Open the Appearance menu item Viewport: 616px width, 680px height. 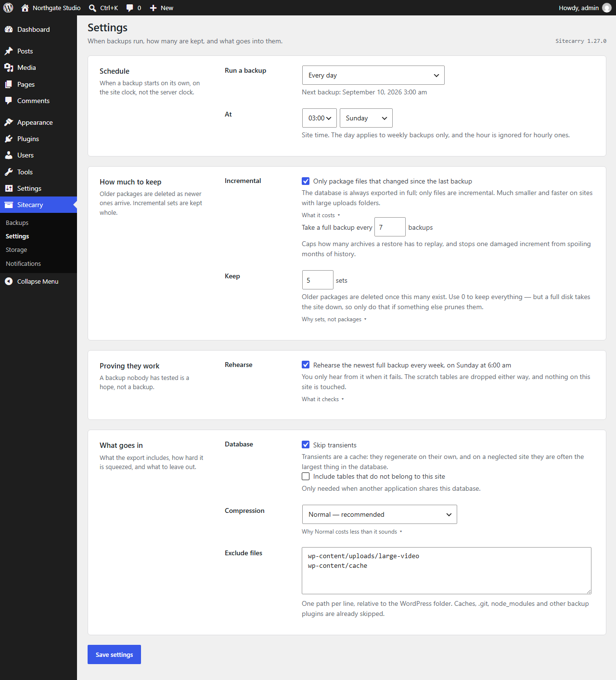[x=38, y=122]
